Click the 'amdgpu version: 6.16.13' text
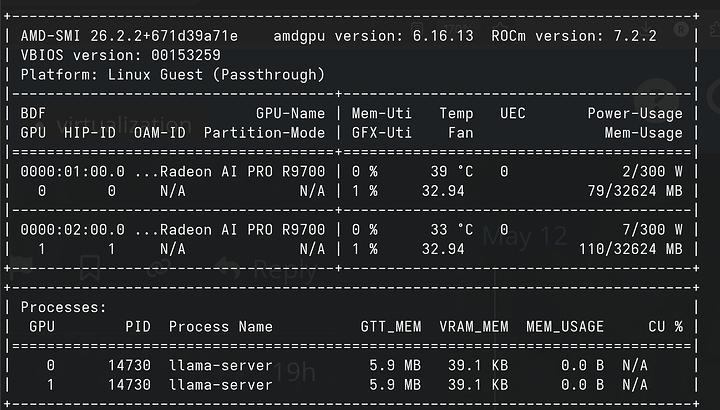The height and width of the screenshot is (410, 720). (373, 36)
